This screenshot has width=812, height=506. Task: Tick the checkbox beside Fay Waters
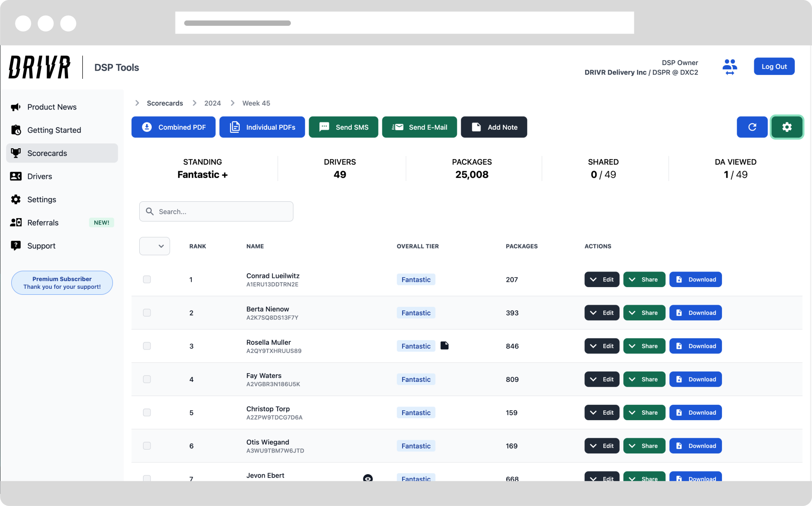tap(147, 379)
